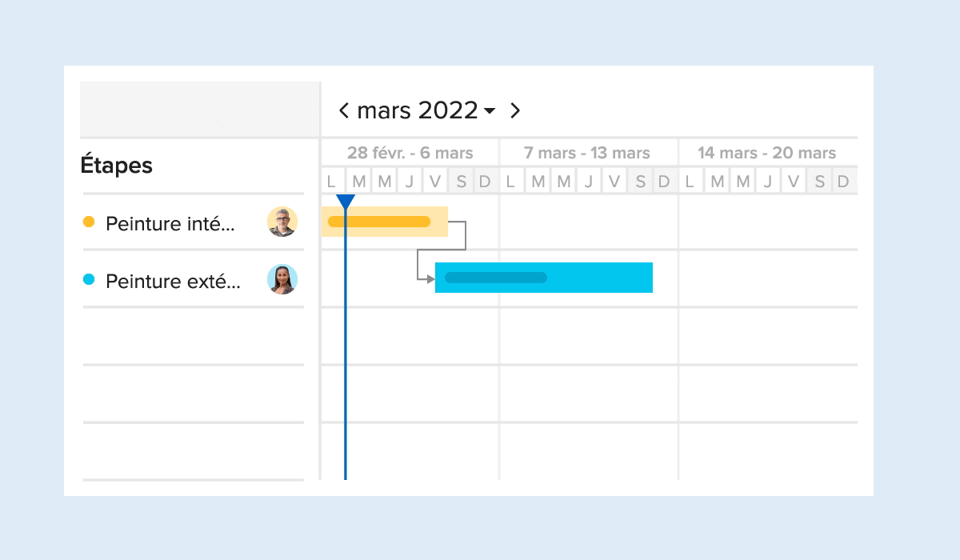Click avatar of Peinture inté… assignee
Screen dimensions: 960x560
pos(282,222)
